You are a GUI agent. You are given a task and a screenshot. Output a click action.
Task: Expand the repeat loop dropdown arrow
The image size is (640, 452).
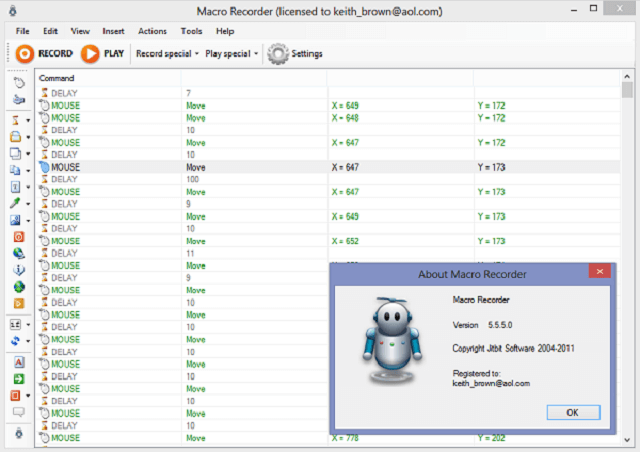[28, 341]
